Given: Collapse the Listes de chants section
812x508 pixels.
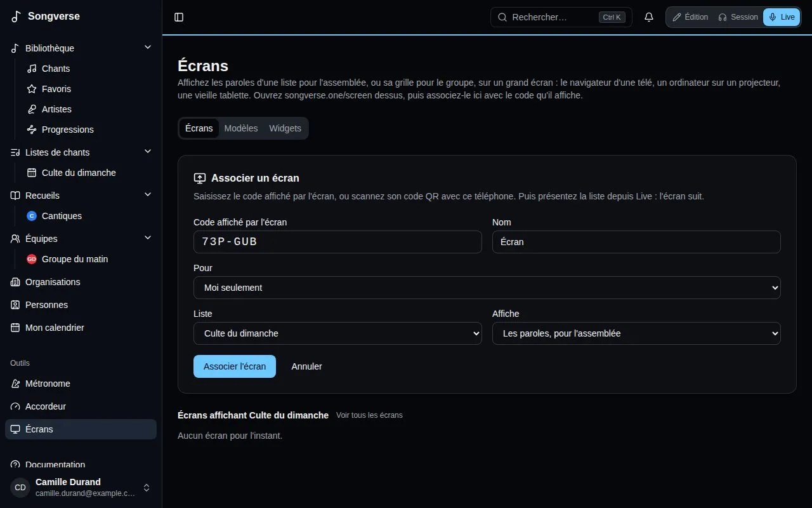Looking at the screenshot, I should [x=148, y=152].
